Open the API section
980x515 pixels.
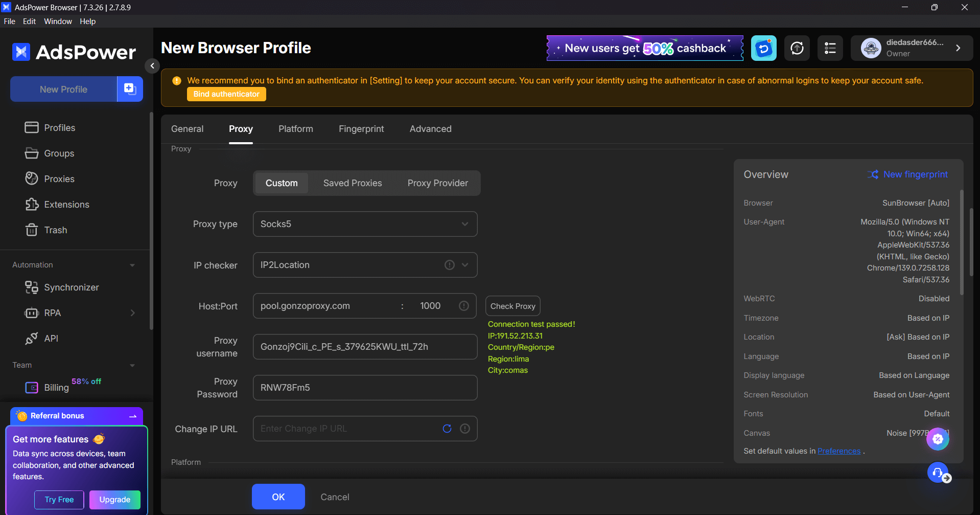41,339
